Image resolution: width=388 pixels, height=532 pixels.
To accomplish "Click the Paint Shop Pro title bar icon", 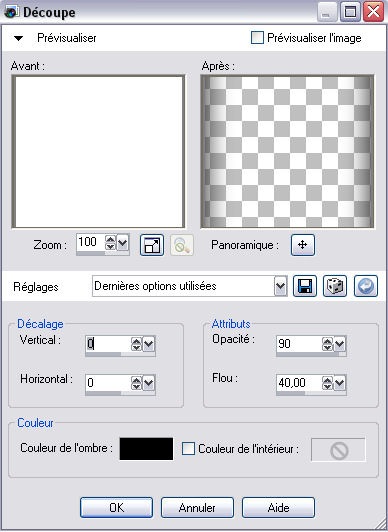I will (12, 12).
